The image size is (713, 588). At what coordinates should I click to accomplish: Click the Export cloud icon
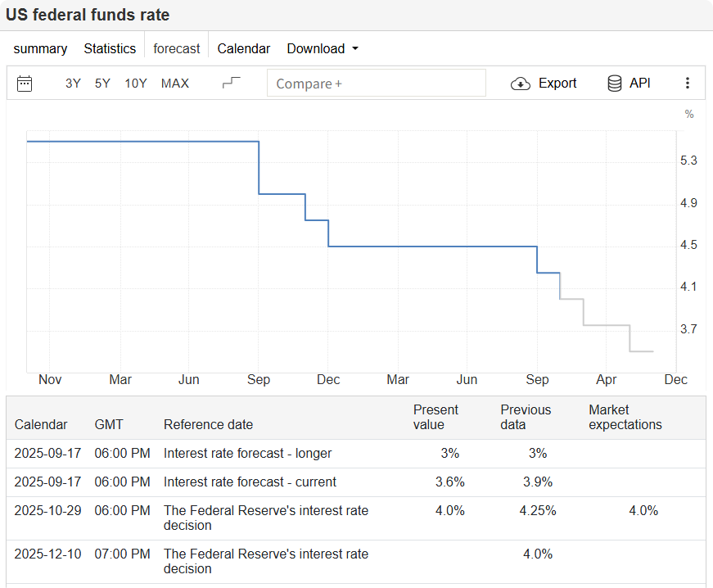click(x=520, y=83)
